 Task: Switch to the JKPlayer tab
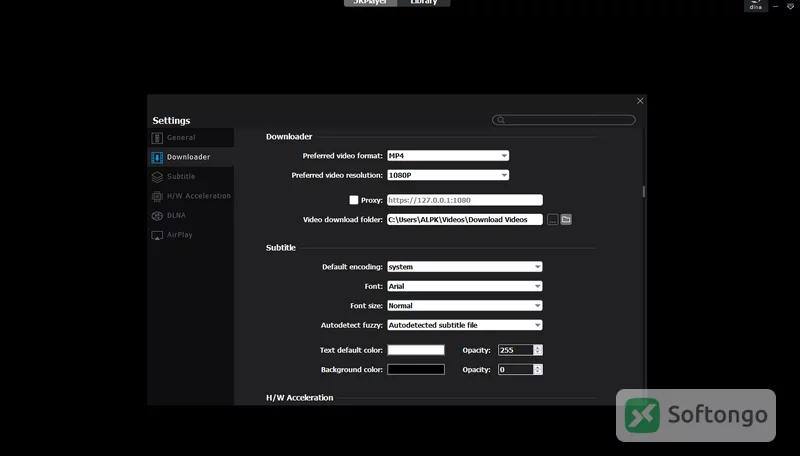tap(370, 3)
